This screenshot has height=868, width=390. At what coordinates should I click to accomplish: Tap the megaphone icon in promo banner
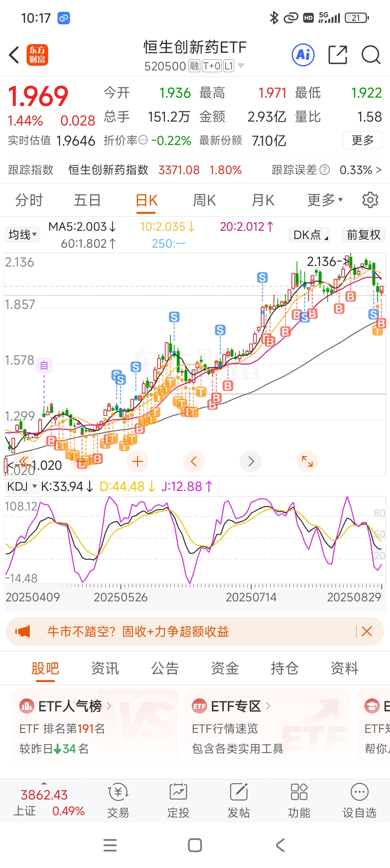(x=23, y=631)
